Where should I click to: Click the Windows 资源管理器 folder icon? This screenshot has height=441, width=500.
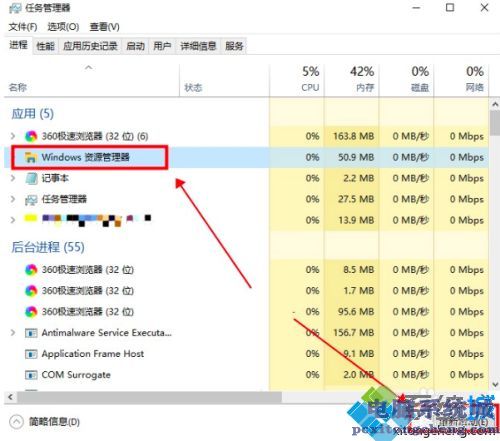(31, 157)
